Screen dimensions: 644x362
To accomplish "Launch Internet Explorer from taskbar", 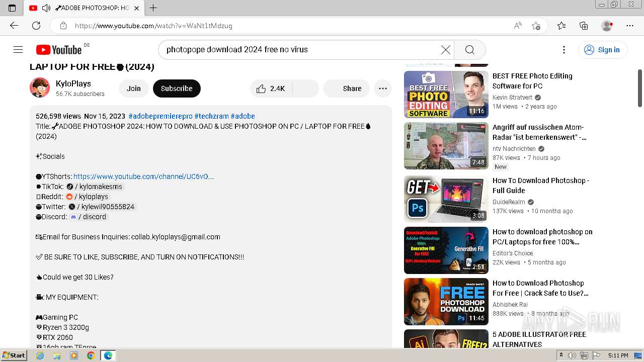I will pyautogui.click(x=40, y=355).
